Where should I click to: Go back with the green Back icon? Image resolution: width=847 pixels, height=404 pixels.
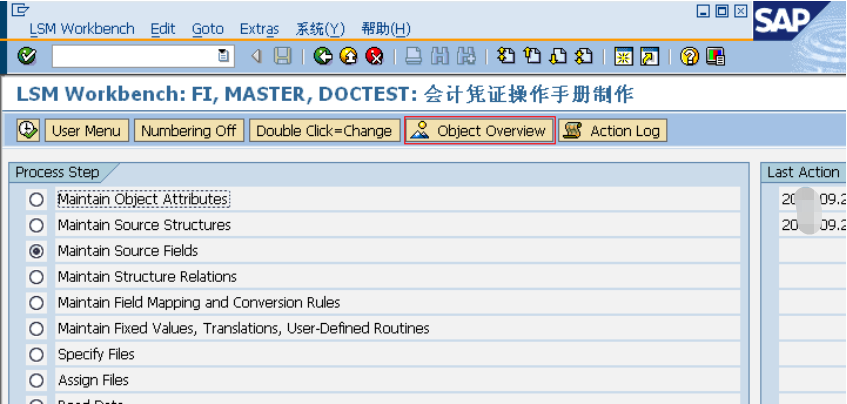pyautogui.click(x=323, y=56)
